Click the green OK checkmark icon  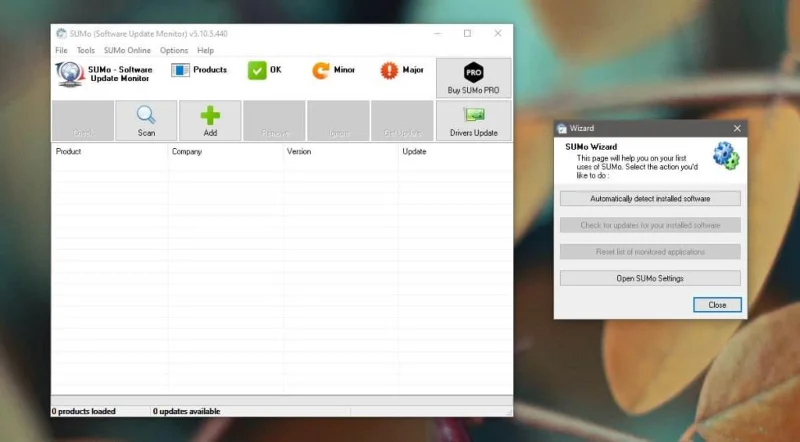coord(257,70)
